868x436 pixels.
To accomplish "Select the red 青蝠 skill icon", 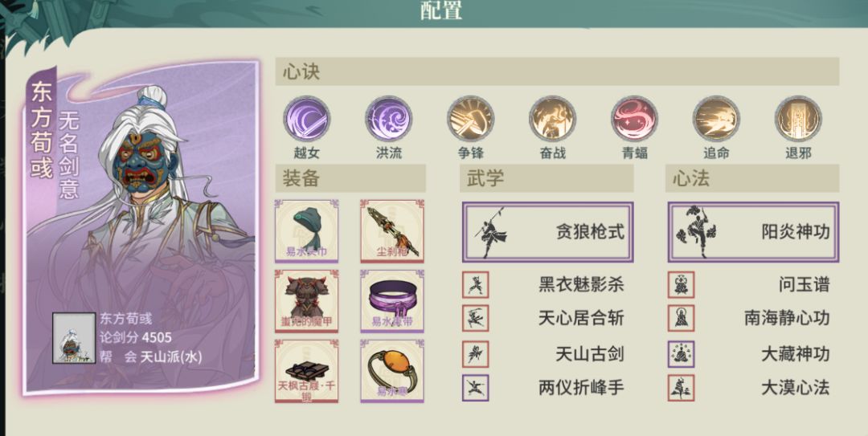I will [634, 118].
